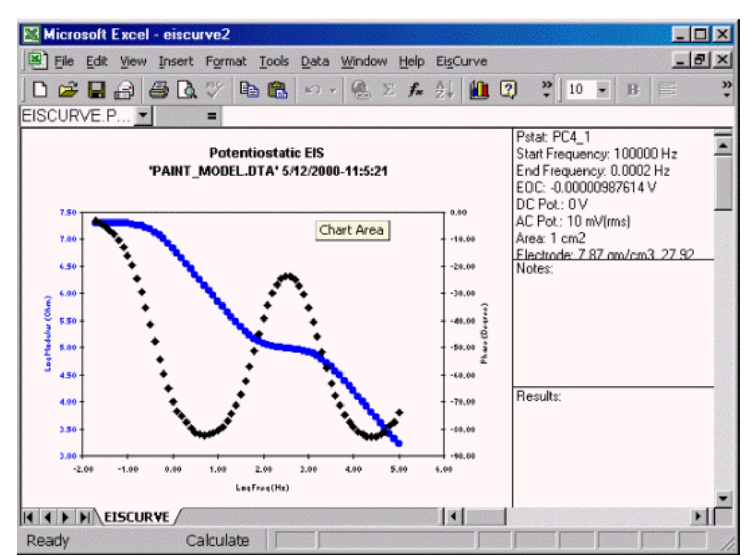Image resolution: width=756 pixels, height=556 pixels.
Task: Click the next sheet tab arrow
Action: point(65,517)
